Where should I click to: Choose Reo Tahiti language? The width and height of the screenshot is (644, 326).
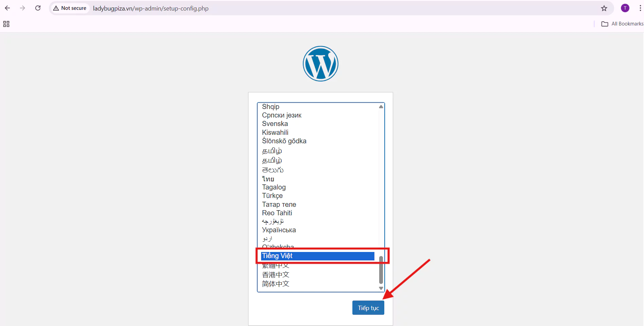318,213
